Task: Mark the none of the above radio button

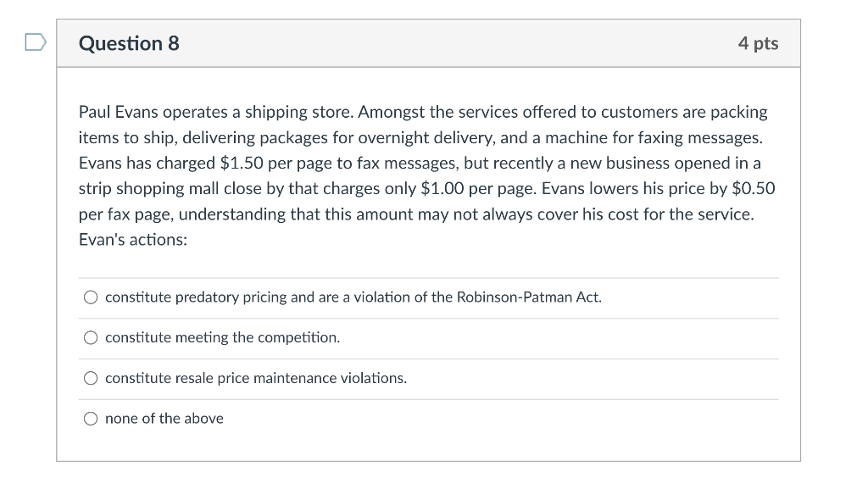Action: (91, 419)
